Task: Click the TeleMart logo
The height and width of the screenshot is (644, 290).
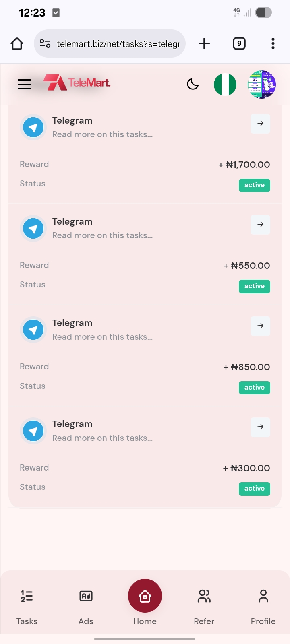Action: coord(77,83)
